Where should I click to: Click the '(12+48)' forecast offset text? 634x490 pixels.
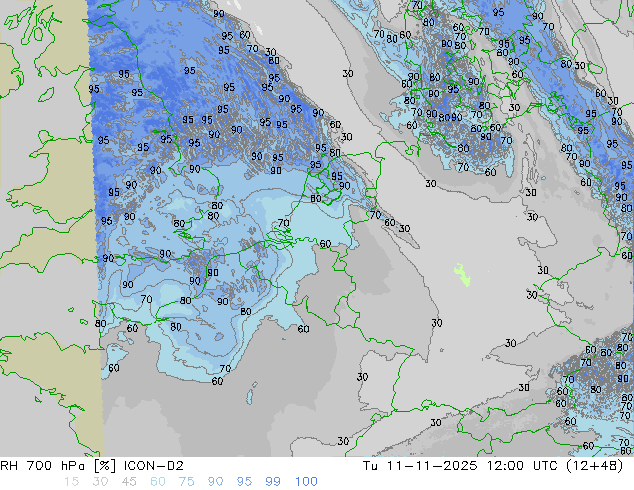point(597,466)
